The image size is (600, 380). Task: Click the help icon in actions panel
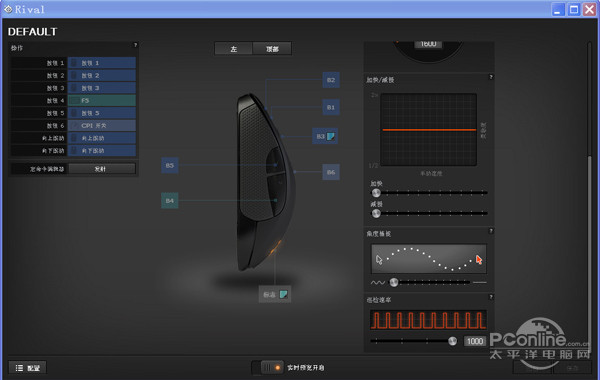[x=135, y=45]
